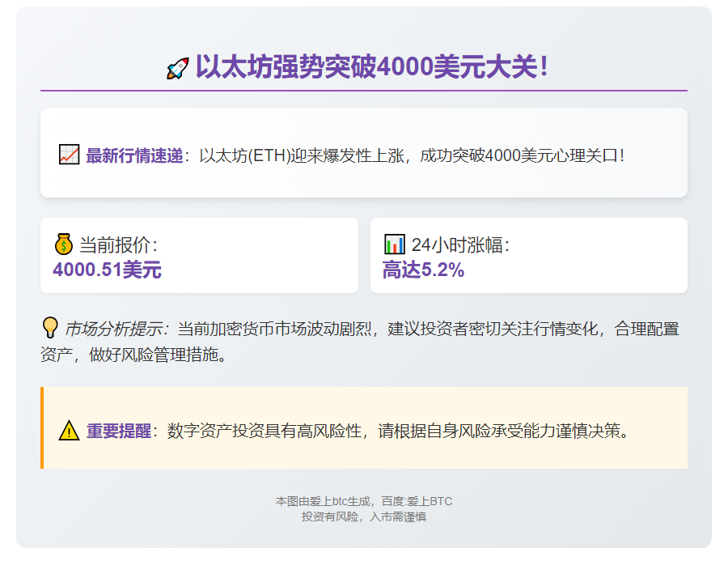Select the 高达5.2% value
The height and width of the screenshot is (574, 728).
tap(423, 270)
